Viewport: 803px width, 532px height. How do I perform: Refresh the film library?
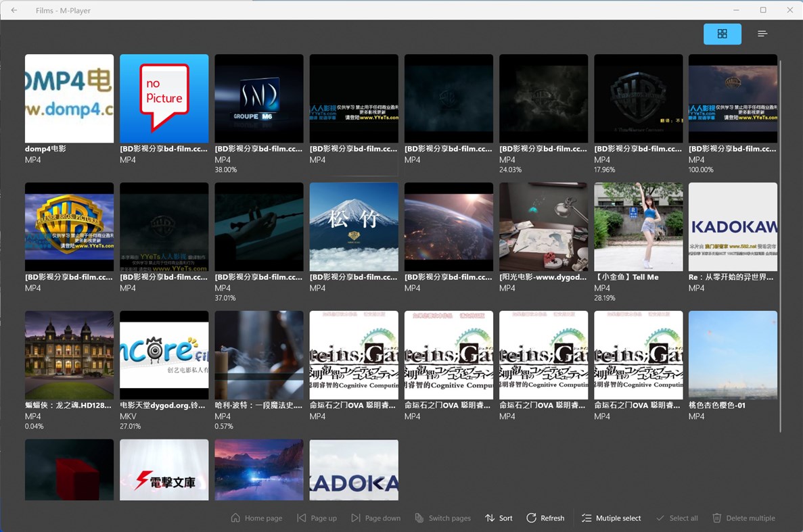[545, 518]
